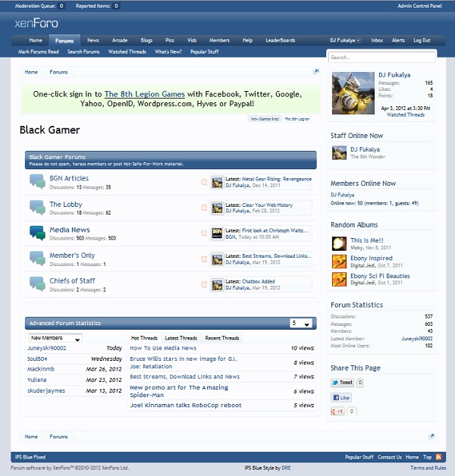Click the Admin Control Panel link
Screen dimensions: 455x476
click(x=419, y=6)
